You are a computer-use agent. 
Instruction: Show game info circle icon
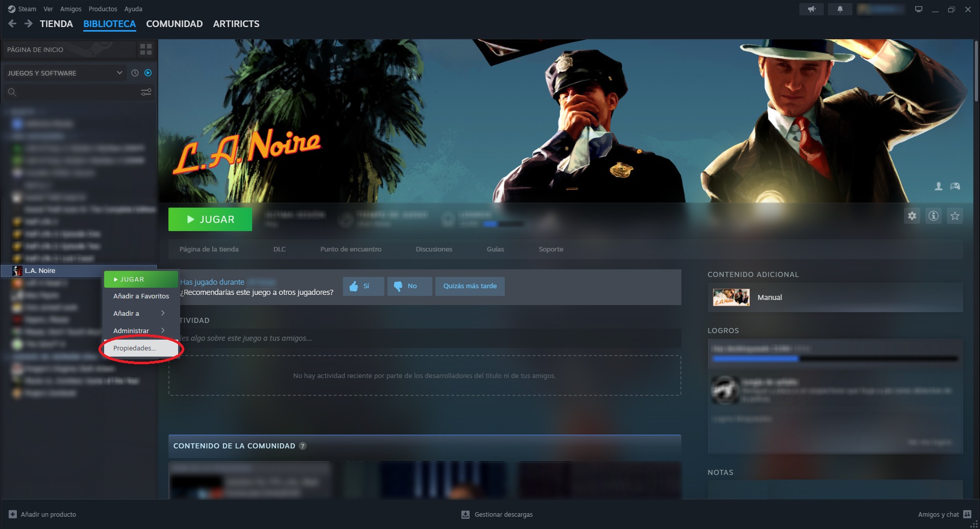(934, 216)
